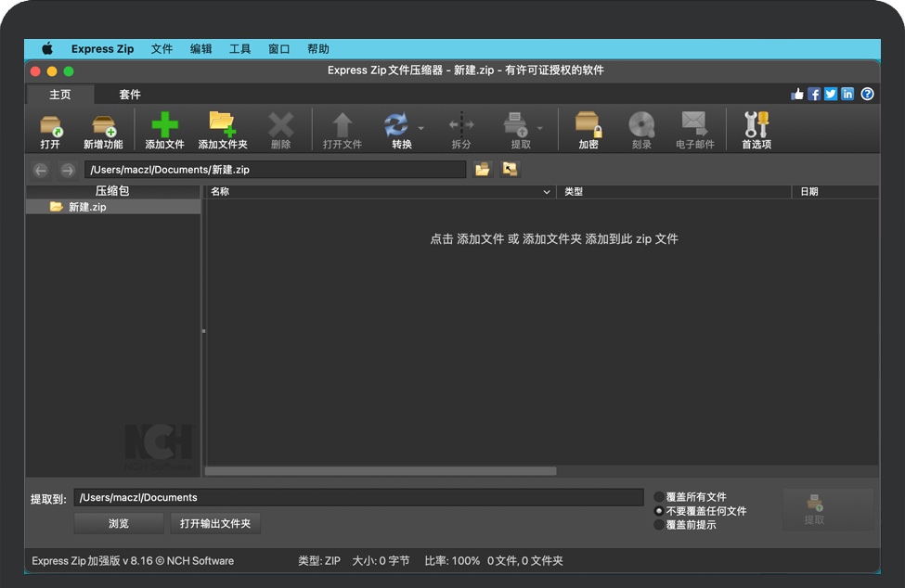Choose 不要覆盖任何文件

click(x=659, y=510)
